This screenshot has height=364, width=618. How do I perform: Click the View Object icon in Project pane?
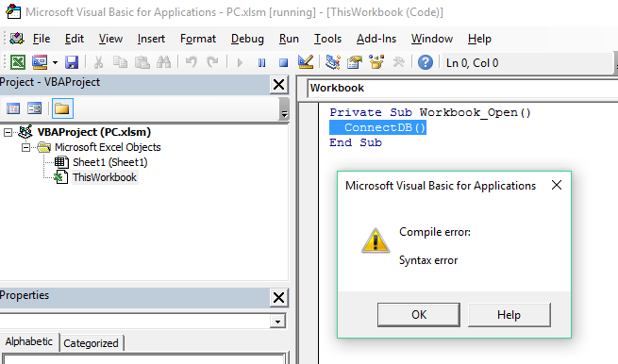tap(34, 108)
